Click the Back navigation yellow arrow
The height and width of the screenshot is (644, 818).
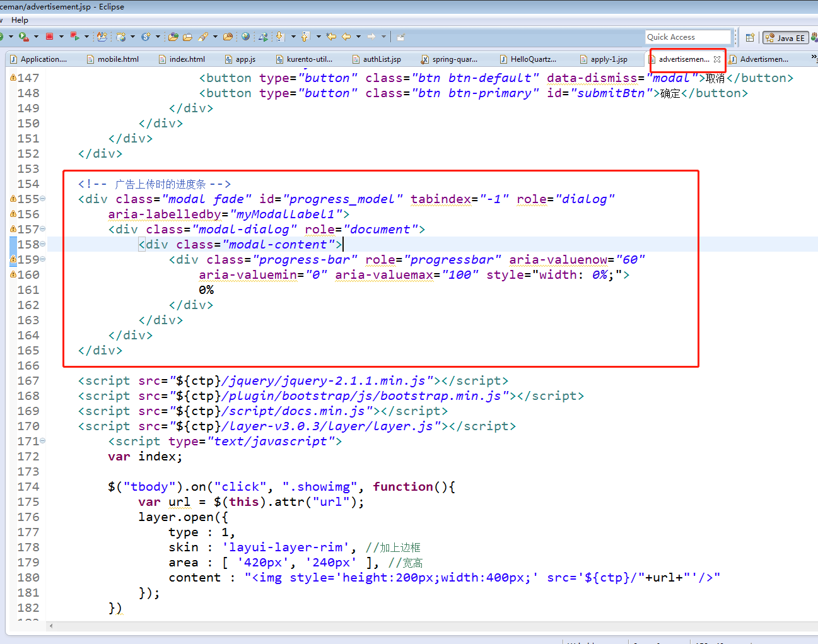coord(346,37)
